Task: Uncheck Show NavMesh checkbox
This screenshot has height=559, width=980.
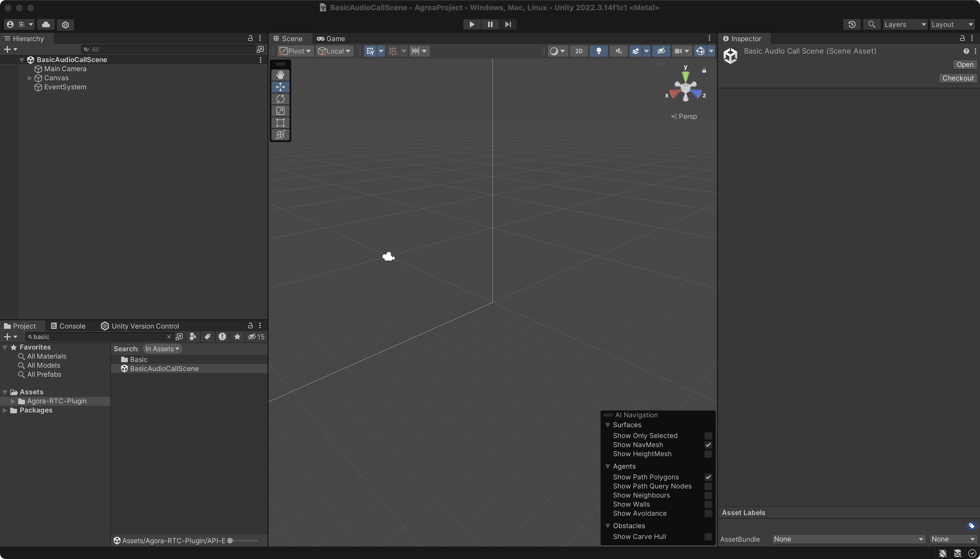Action: coord(708,445)
